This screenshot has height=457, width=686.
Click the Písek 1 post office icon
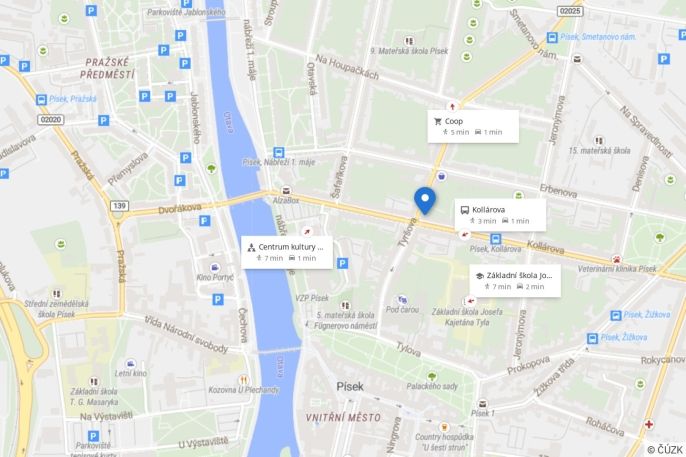[x=482, y=403]
